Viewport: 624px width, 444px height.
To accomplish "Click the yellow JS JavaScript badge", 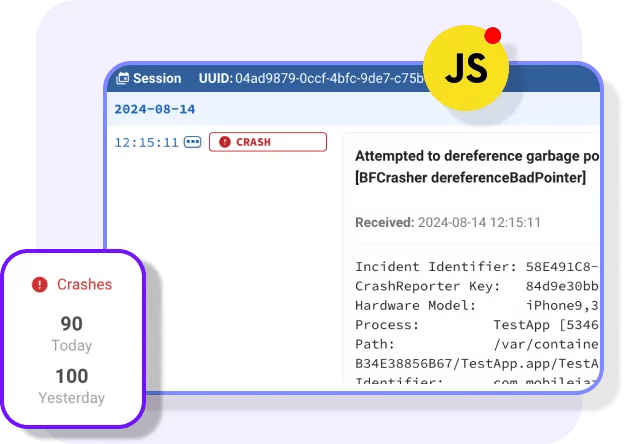I will tap(466, 68).
